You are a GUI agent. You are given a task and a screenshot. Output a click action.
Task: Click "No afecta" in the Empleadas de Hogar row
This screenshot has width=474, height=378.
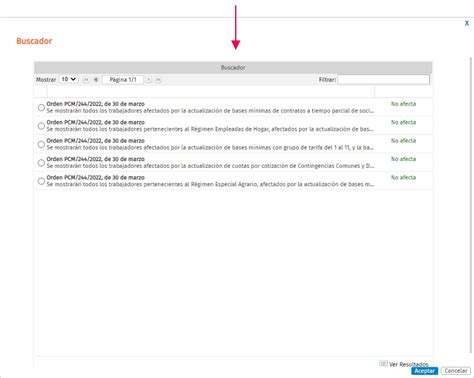403,122
